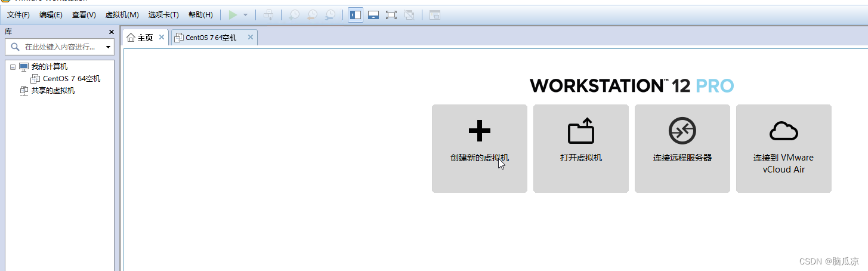This screenshot has width=868, height=271.
Task: Click the magnifier icon in library search
Action: point(16,47)
